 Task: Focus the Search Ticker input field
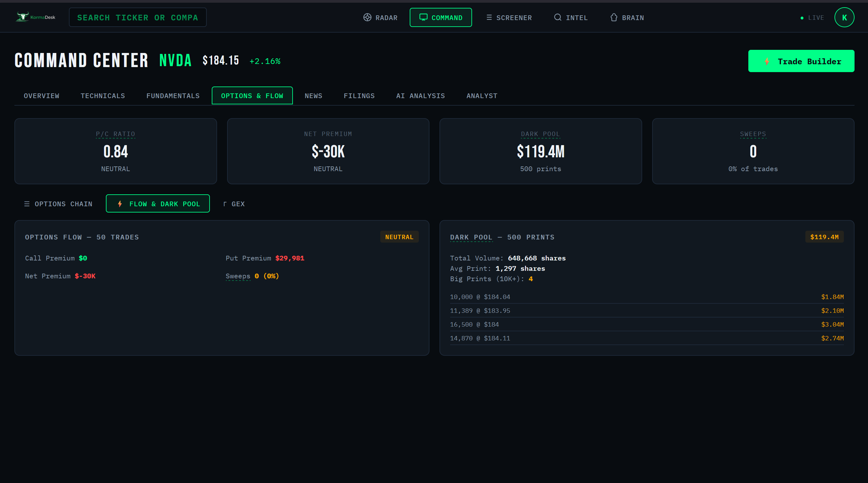(x=138, y=18)
